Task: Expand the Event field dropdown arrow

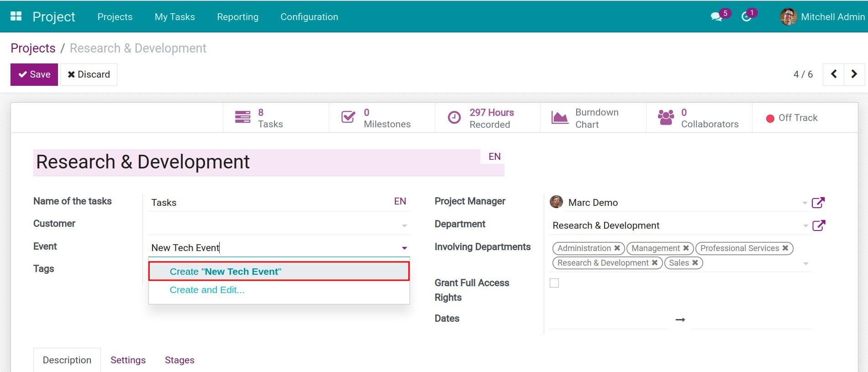Action: coord(404,248)
